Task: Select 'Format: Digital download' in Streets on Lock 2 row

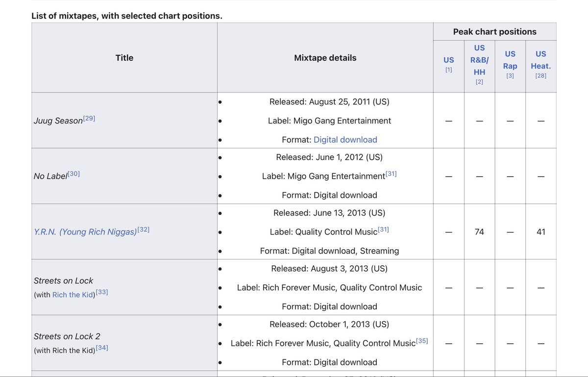Action: click(330, 362)
